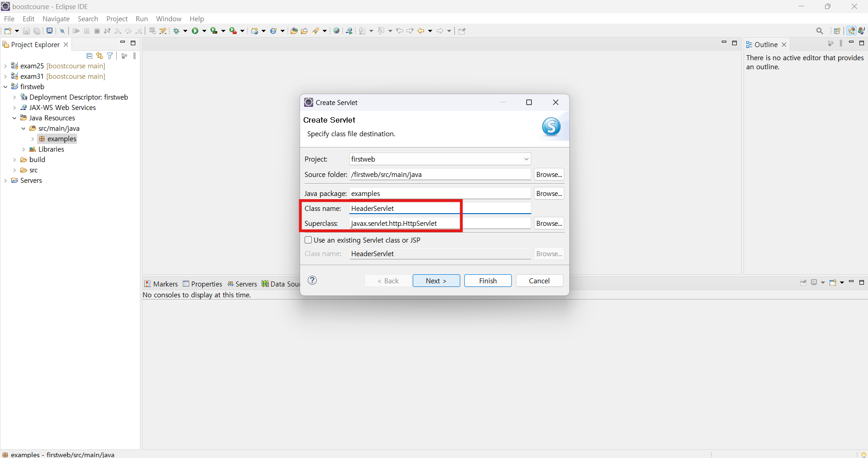The image size is (868, 458).
Task: Open the Open Console dropdown arrow
Action: click(x=842, y=282)
